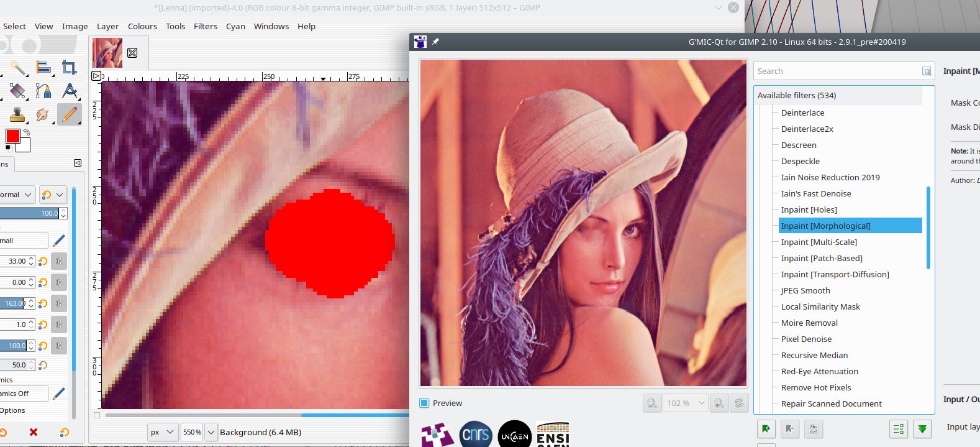Toggle G'MIC filter selection mode button
Screen dimensions: 980x447
[899, 429]
